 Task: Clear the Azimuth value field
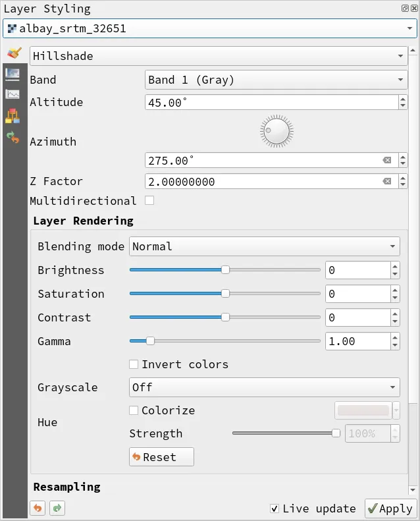click(x=387, y=161)
